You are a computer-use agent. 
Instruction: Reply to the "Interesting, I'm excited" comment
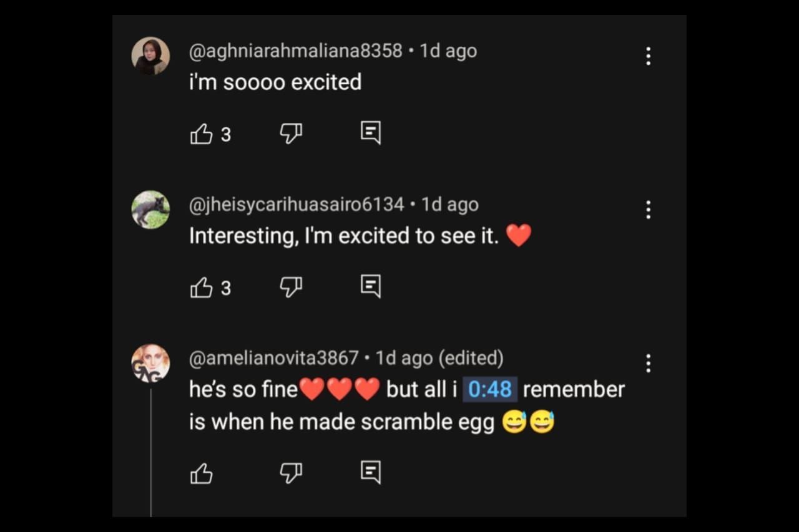371,286
